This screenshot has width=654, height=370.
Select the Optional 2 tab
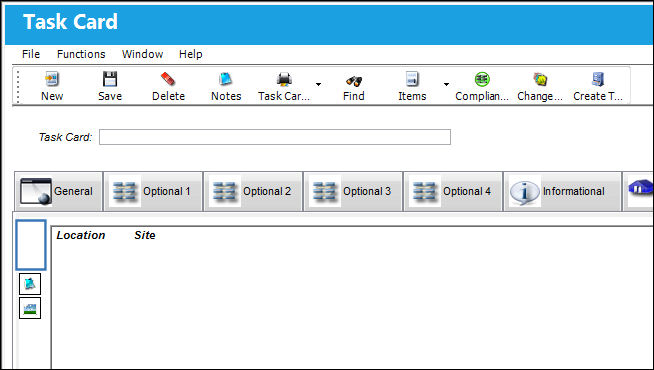coord(253,191)
